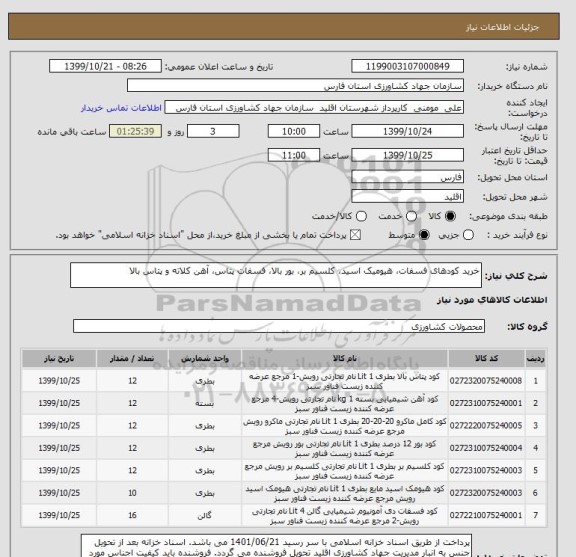
Task: Click the request creator field علی مومنی
Action: [x=314, y=107]
